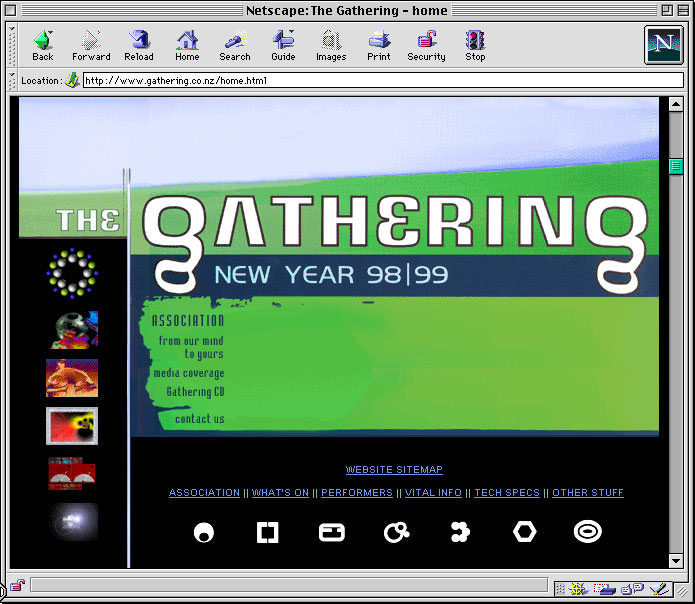The image size is (695, 604).
Task: Click the square brackets symbol icon
Action: (268, 532)
